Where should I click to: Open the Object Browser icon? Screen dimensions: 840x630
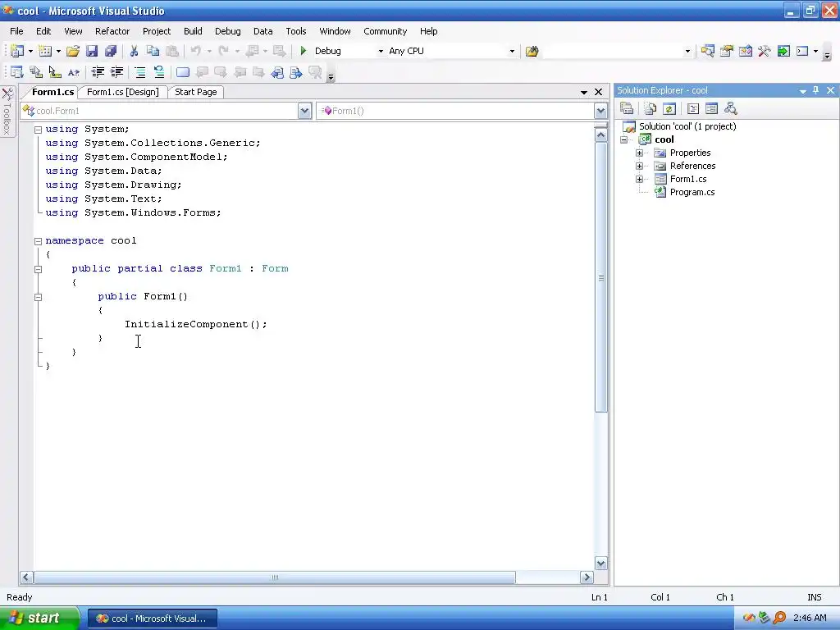745,52
